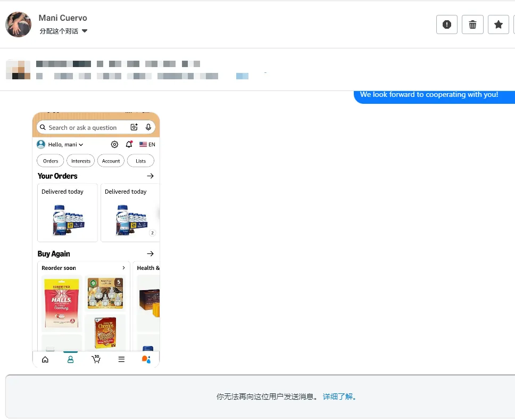
Task: Tap the orange assistant chat icon
Action: 146,359
